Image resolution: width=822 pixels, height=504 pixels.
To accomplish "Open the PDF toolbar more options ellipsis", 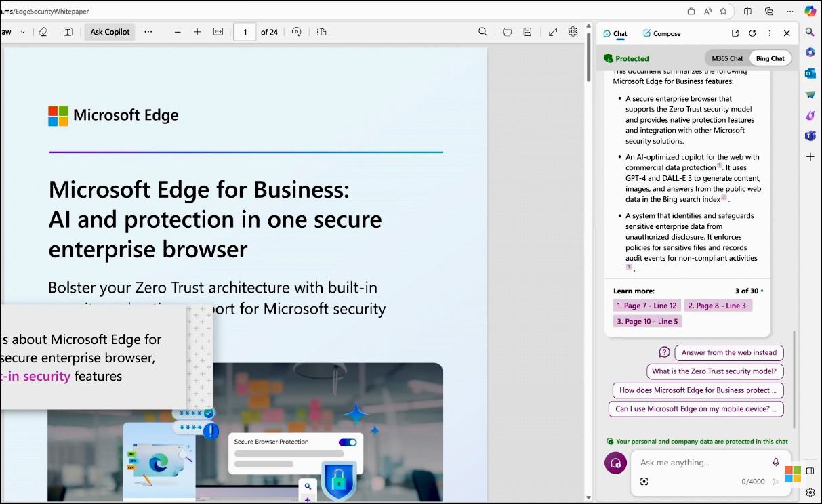I will [148, 32].
